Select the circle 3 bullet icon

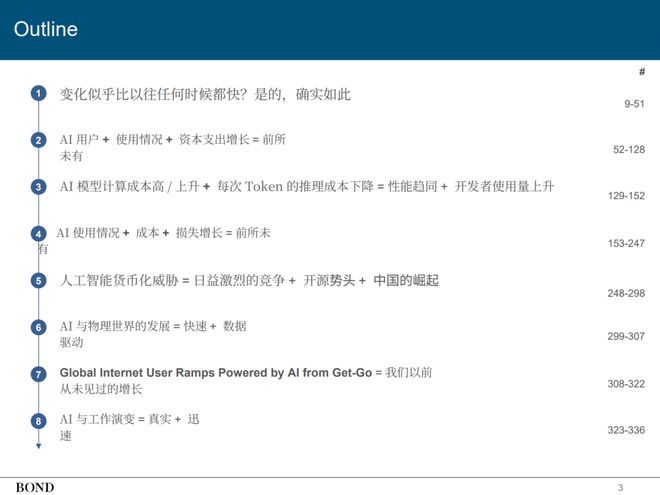coord(38,187)
